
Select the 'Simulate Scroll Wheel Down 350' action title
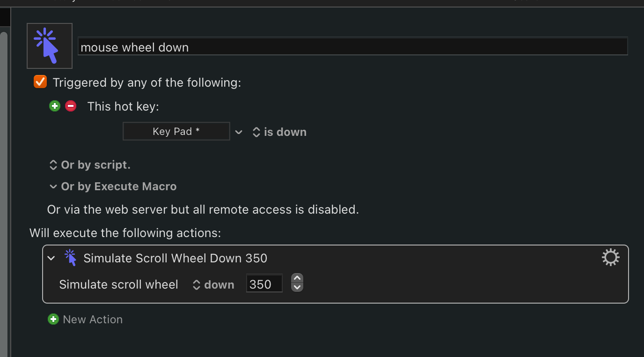pos(175,258)
